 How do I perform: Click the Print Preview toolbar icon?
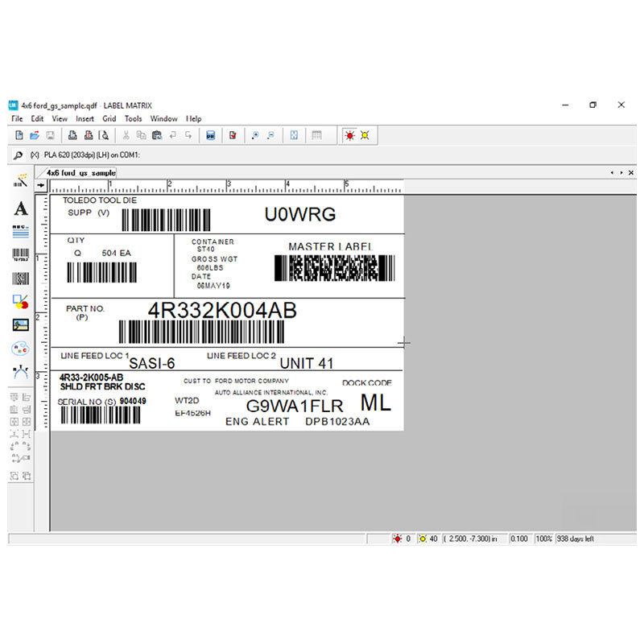pyautogui.click(x=104, y=134)
